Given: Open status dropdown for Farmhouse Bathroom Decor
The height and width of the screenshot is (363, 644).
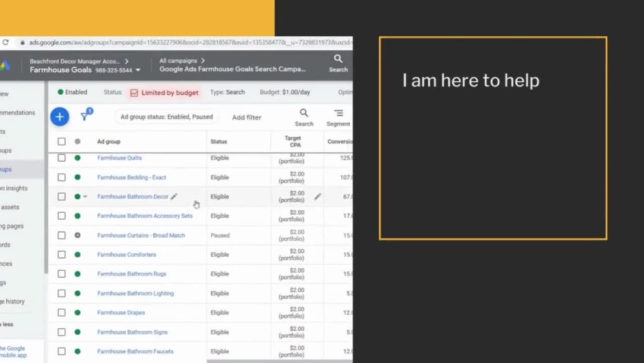Looking at the screenshot, I should pos(85,197).
